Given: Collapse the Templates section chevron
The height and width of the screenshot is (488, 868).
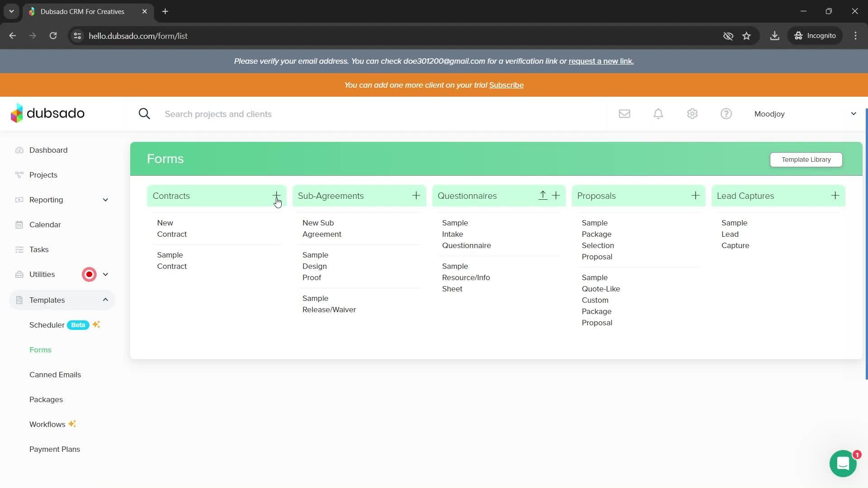Looking at the screenshot, I should tap(105, 300).
